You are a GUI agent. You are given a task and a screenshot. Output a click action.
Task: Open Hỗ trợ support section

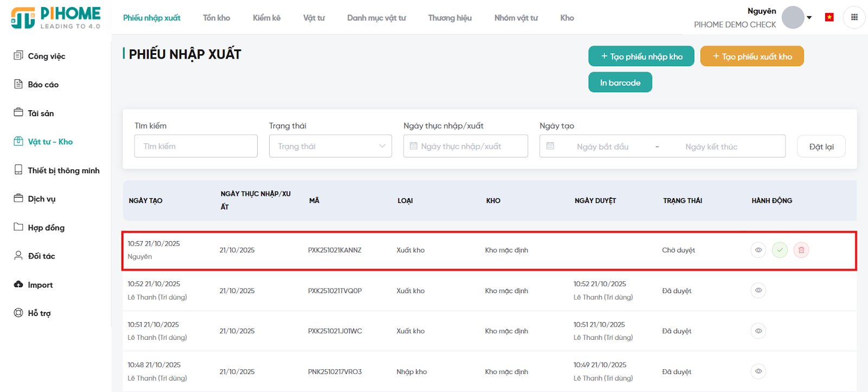[39, 313]
